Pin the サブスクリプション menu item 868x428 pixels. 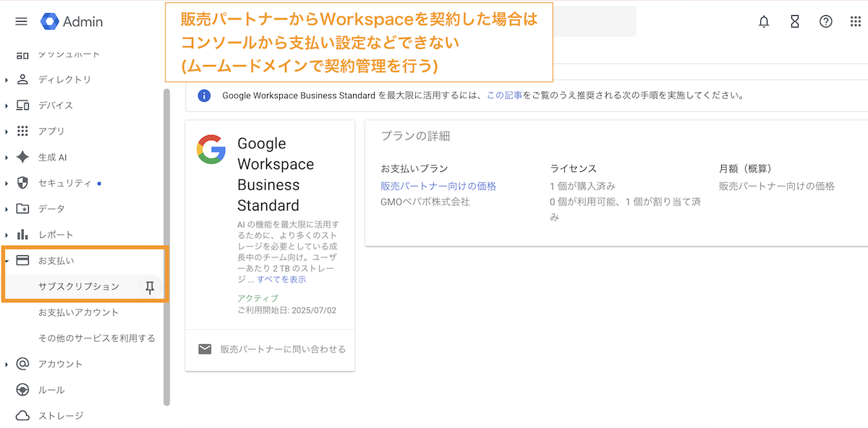click(x=150, y=287)
